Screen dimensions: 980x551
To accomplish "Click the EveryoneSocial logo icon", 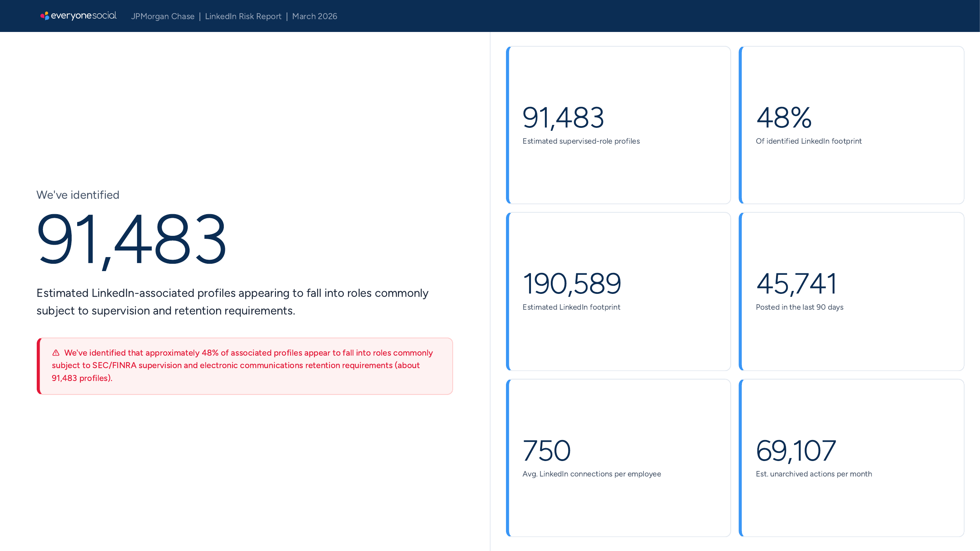I will pyautogui.click(x=44, y=15).
